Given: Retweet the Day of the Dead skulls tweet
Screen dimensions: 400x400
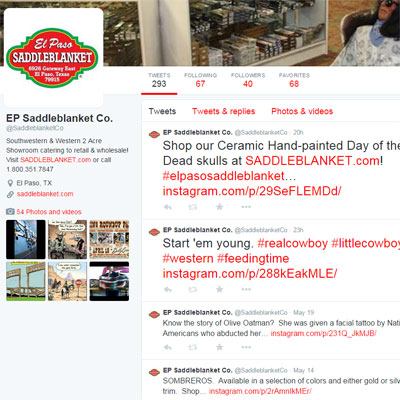Looking at the screenshot, I should (x=193, y=207).
